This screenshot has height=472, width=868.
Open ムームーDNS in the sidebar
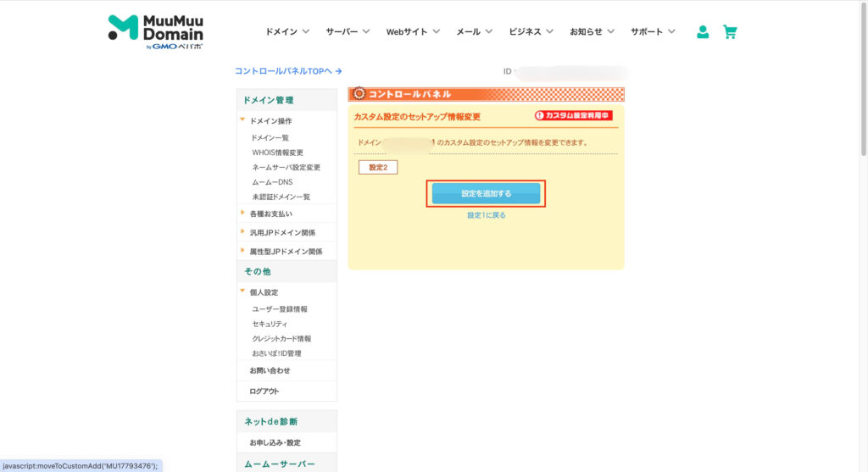coord(271,182)
